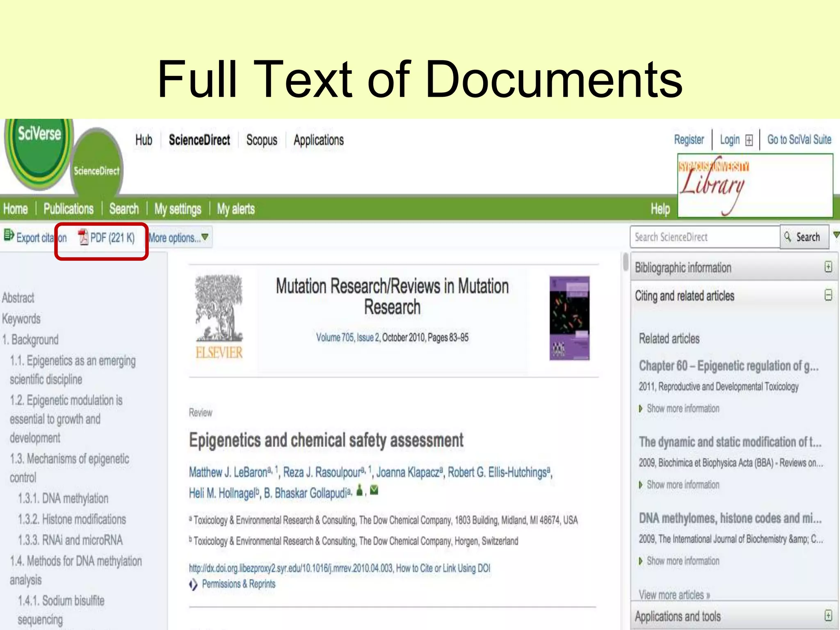This screenshot has width=840, height=630.
Task: Jump to 1.3.3 RNAi and microRNA
Action: click(x=70, y=540)
